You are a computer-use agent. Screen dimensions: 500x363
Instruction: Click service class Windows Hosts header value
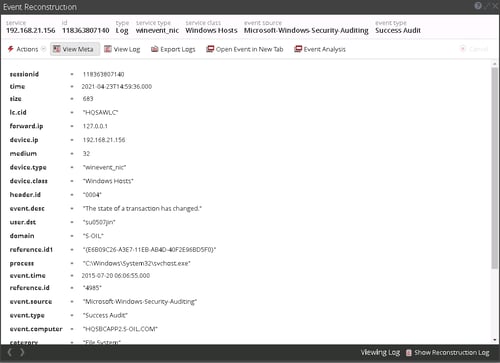pyautogui.click(x=211, y=30)
